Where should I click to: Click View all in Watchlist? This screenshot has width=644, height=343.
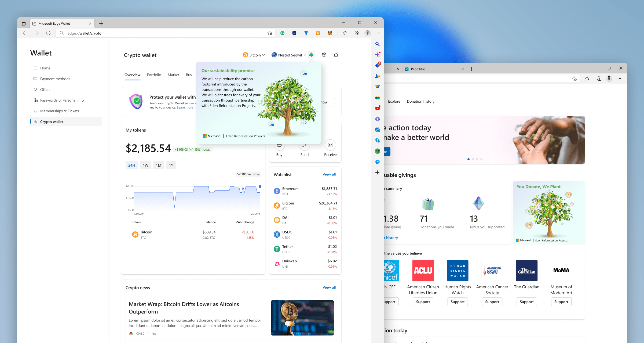point(329,174)
